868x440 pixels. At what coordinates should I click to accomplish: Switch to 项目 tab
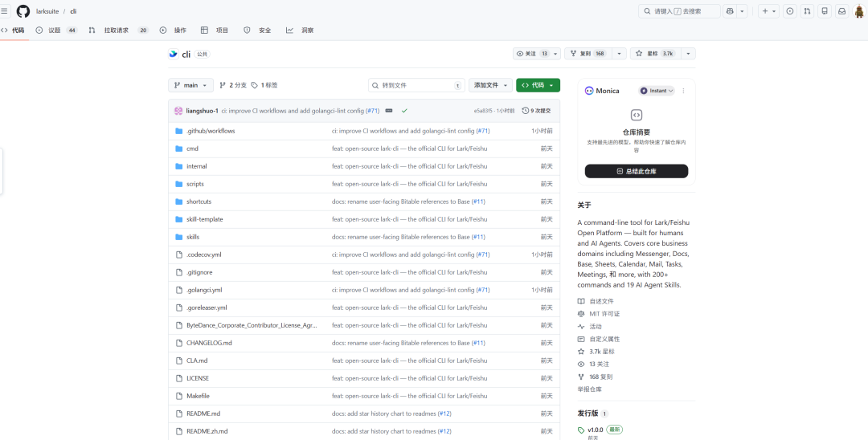point(215,31)
